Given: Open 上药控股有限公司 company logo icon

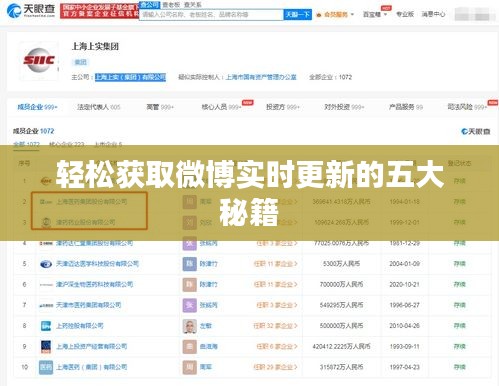Looking at the screenshot, I should [46, 326].
